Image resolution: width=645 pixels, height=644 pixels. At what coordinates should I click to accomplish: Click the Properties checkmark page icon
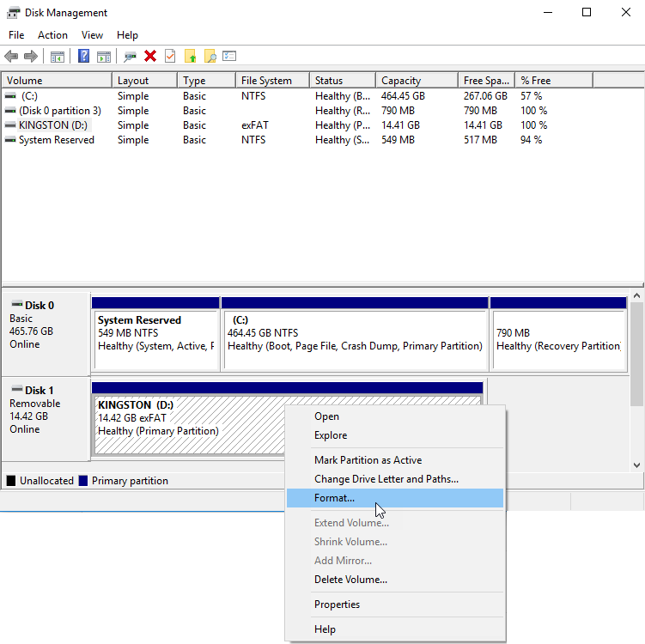click(x=170, y=56)
